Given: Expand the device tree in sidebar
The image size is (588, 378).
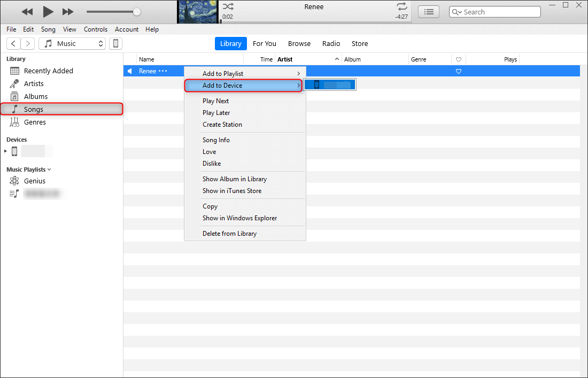Looking at the screenshot, I should 6,151.
